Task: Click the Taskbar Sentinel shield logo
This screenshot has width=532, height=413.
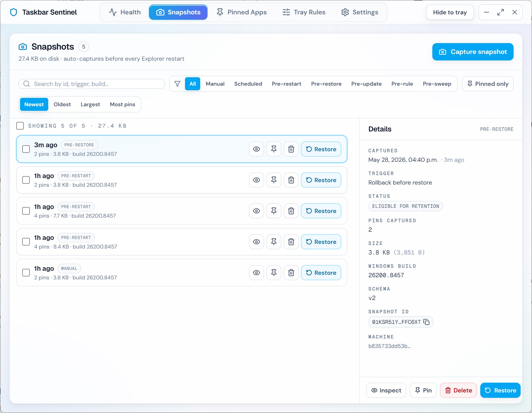Action: (x=14, y=12)
